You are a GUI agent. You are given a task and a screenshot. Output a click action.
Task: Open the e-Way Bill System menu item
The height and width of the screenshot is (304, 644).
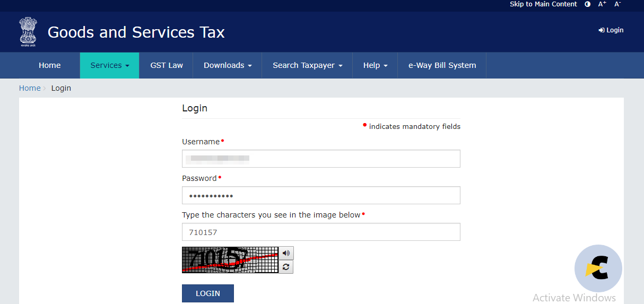click(x=442, y=65)
